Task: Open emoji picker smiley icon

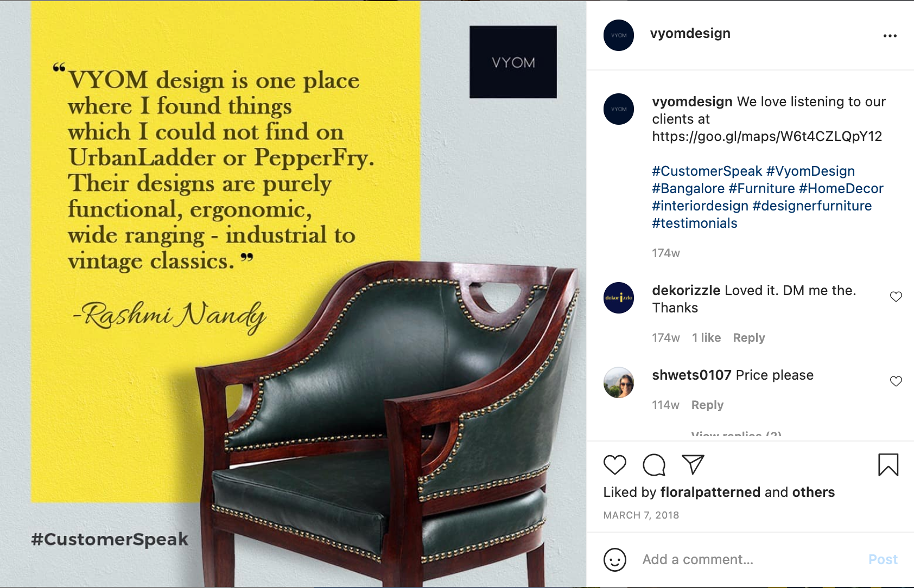Action: 615,560
